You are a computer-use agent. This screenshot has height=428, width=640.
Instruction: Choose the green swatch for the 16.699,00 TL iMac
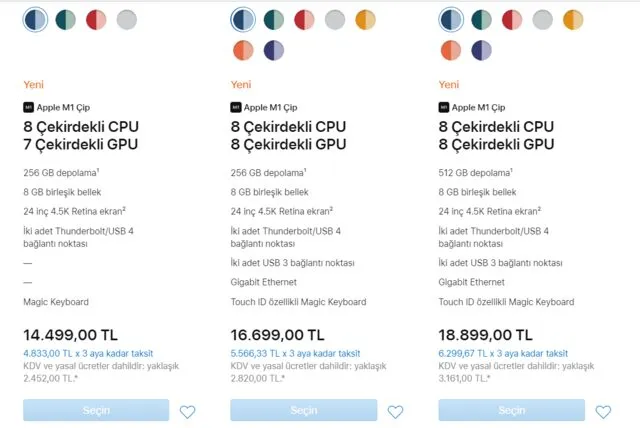(274, 19)
